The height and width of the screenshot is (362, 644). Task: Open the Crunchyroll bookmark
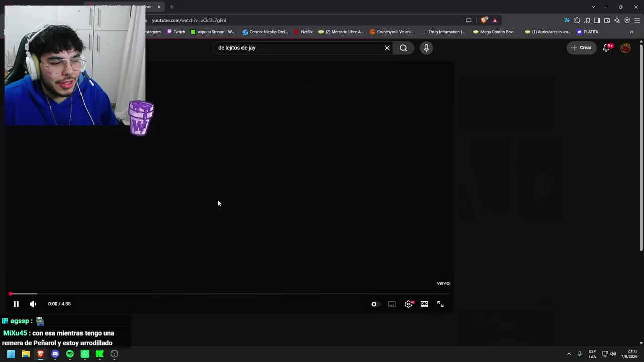391,32
